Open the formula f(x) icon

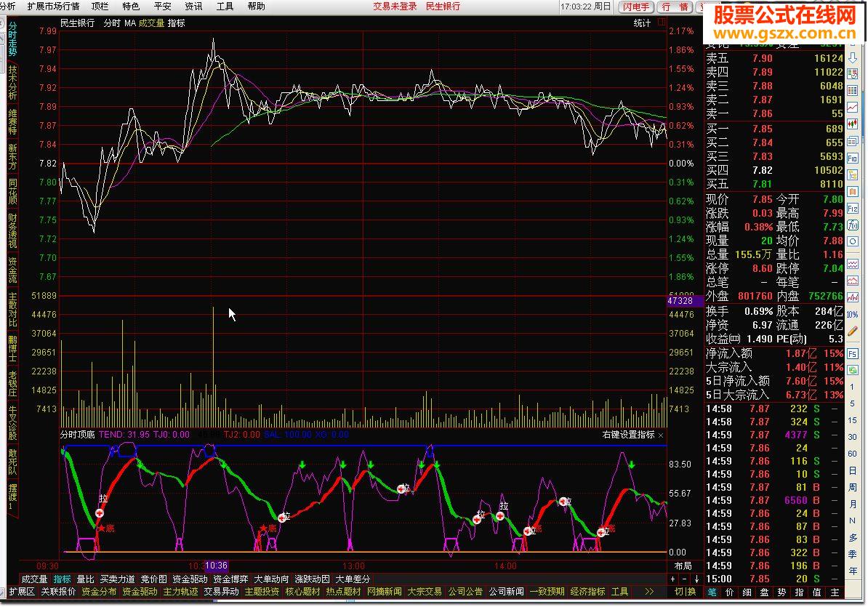(x=853, y=225)
